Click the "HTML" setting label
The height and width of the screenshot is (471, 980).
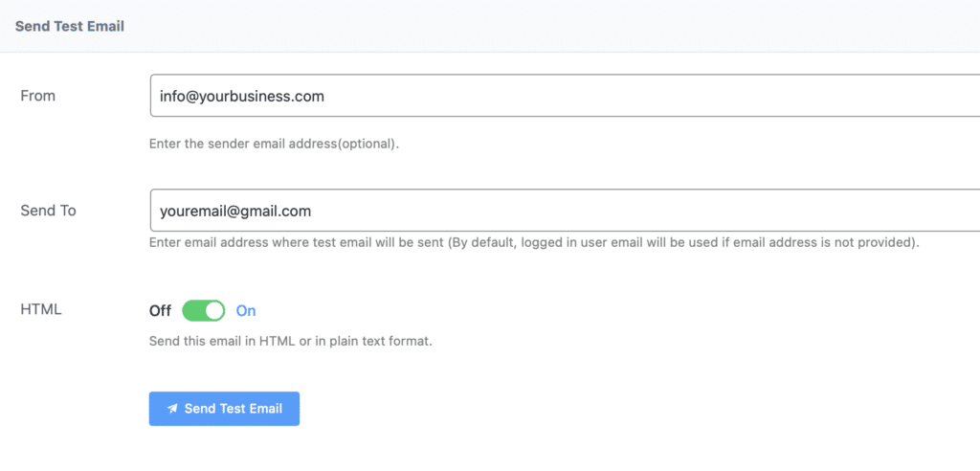[40, 310]
